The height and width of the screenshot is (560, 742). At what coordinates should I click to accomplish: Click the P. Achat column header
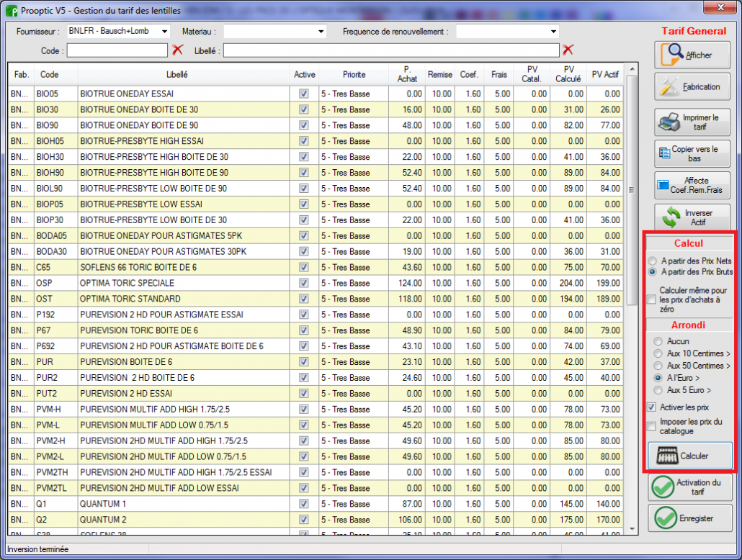coord(407,74)
